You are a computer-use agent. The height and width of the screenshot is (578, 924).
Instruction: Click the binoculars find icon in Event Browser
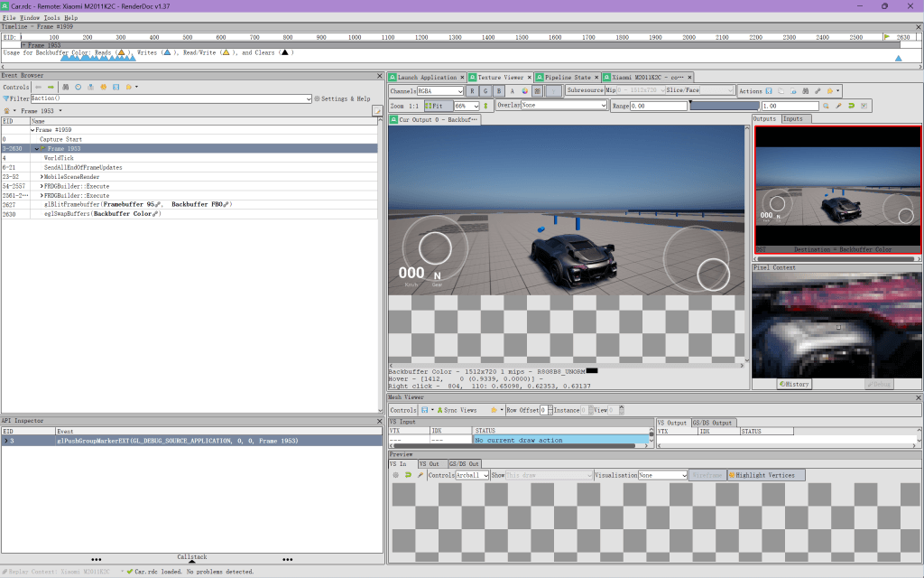click(x=66, y=87)
